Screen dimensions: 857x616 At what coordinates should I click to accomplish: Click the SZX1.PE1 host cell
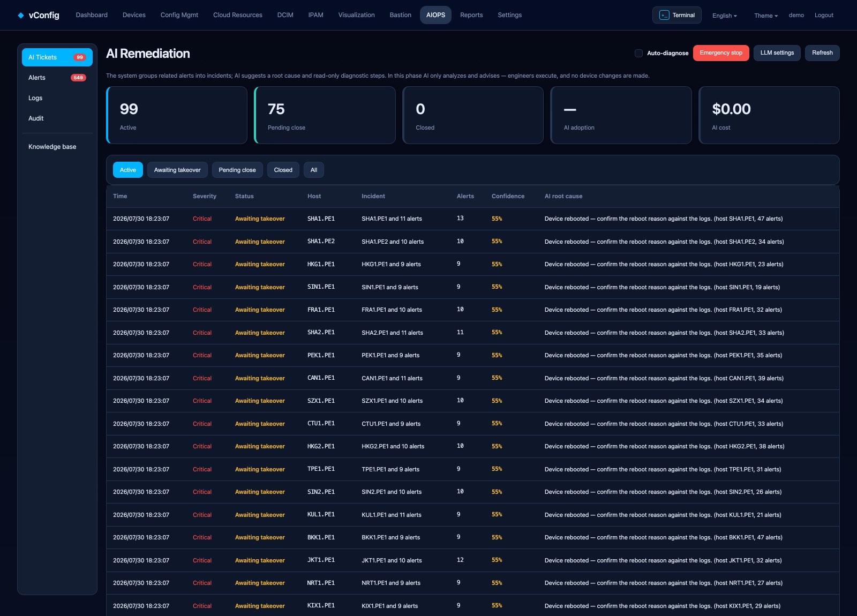click(321, 401)
